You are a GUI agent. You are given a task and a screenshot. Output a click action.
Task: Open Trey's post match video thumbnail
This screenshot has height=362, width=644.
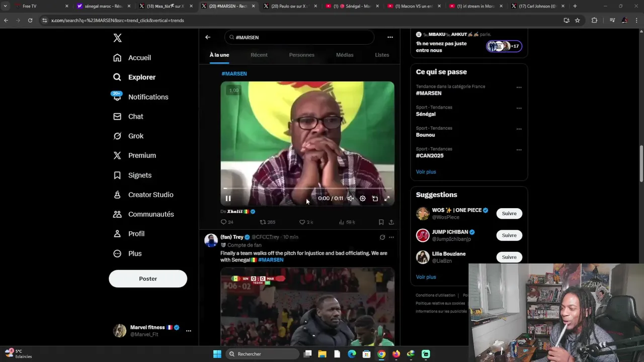[307, 307]
